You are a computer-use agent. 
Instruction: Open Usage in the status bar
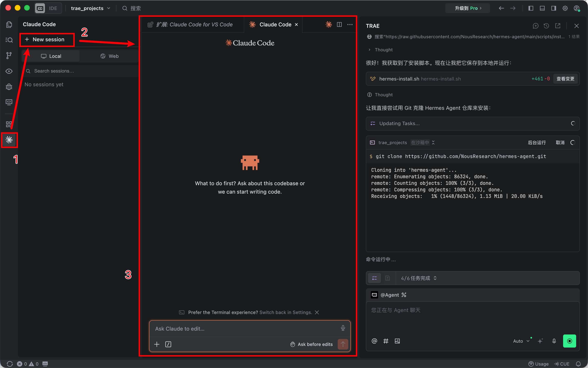538,364
